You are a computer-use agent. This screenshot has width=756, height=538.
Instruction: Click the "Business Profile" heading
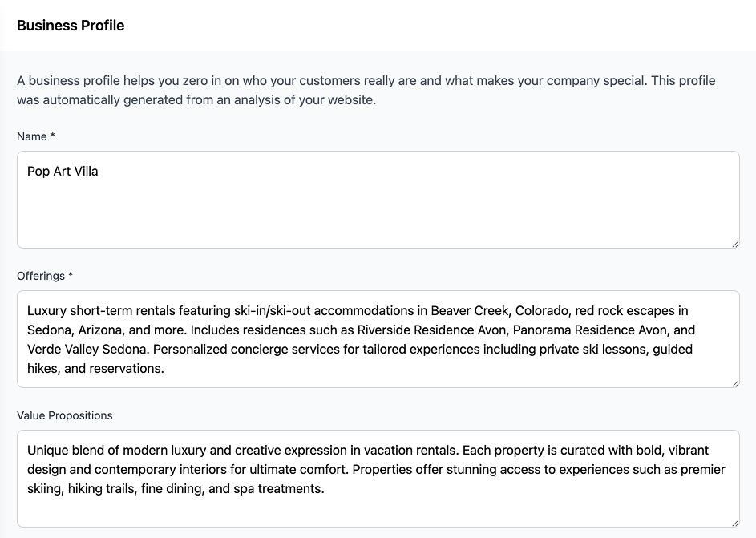tap(71, 26)
